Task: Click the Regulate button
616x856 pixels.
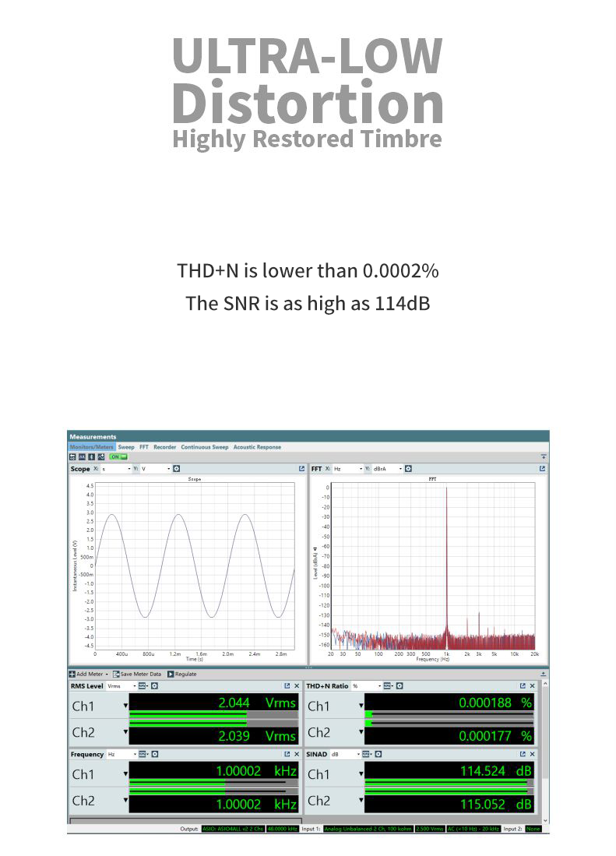Action: [x=182, y=674]
